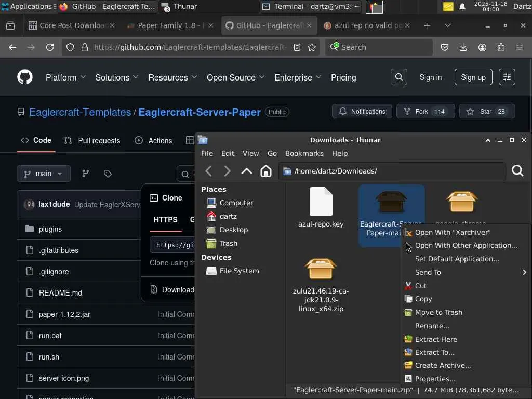Open Firefox account icon
Image resolution: width=532 pixels, height=399 pixels.
coord(482,47)
